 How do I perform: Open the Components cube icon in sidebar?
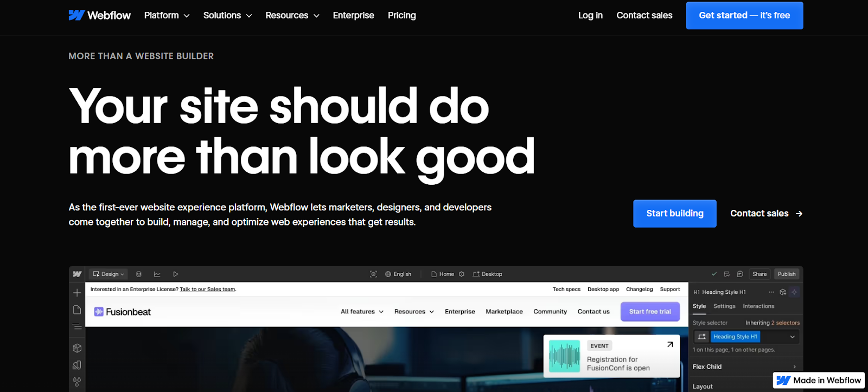point(77,348)
